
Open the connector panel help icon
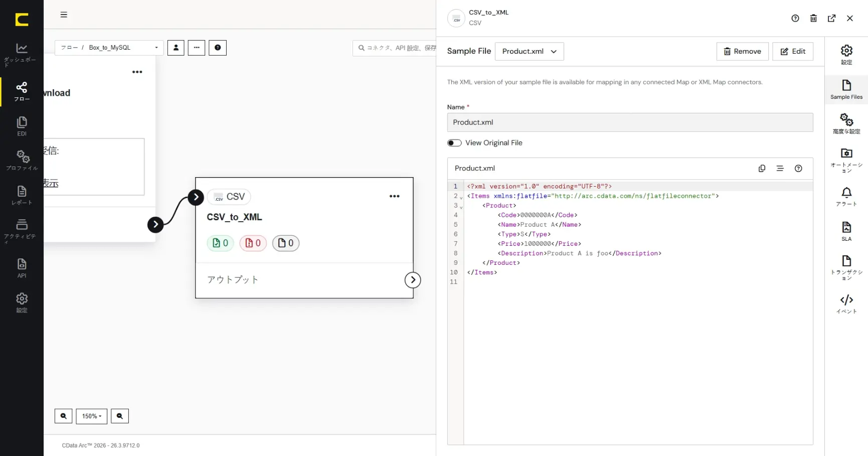tap(795, 19)
